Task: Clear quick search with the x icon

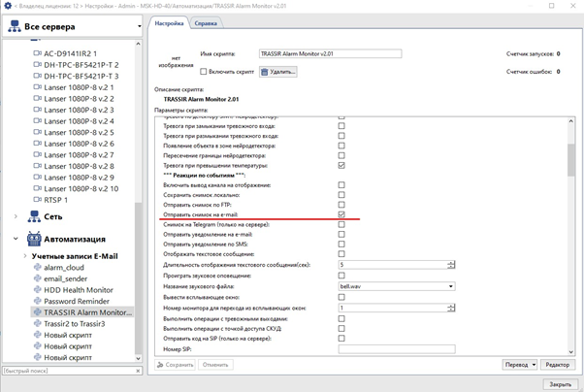Action: click(x=138, y=371)
